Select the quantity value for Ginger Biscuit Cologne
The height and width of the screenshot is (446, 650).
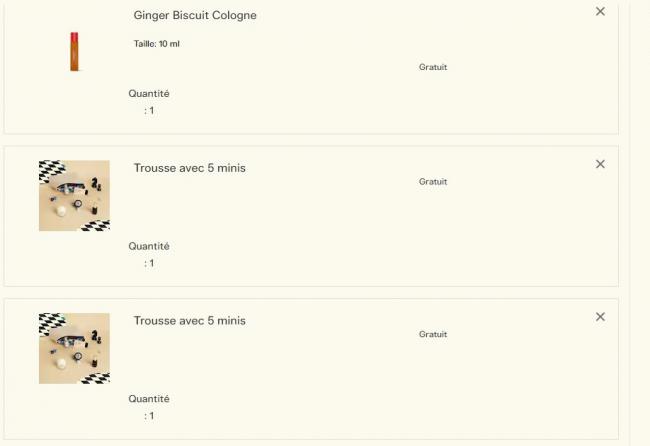click(150, 111)
